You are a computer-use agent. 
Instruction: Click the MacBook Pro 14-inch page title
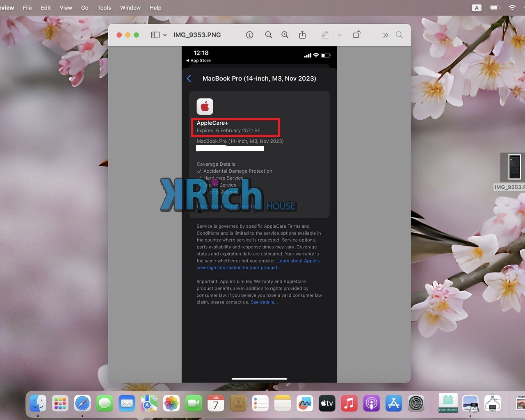tap(259, 78)
